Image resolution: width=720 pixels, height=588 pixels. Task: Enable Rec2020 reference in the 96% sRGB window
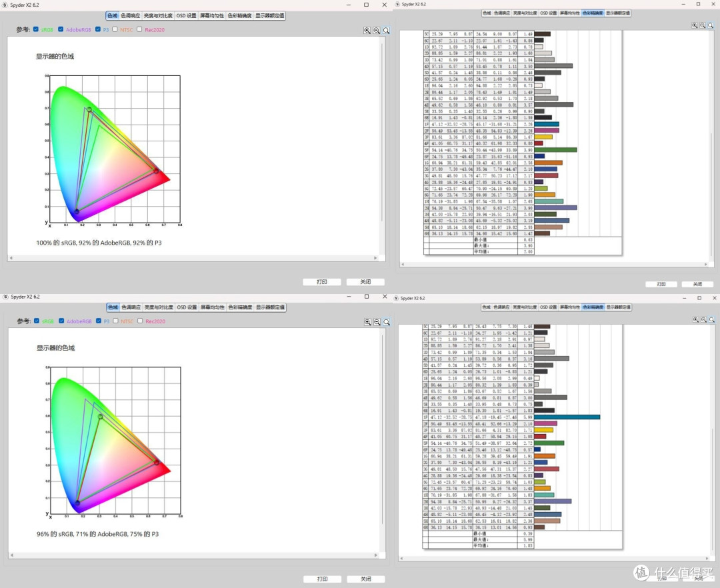(x=140, y=321)
